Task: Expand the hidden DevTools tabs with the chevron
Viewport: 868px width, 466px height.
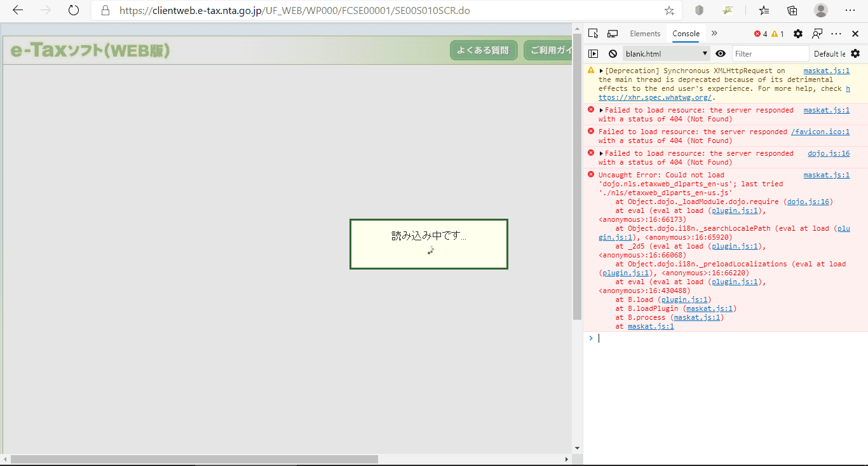Action: click(x=714, y=33)
